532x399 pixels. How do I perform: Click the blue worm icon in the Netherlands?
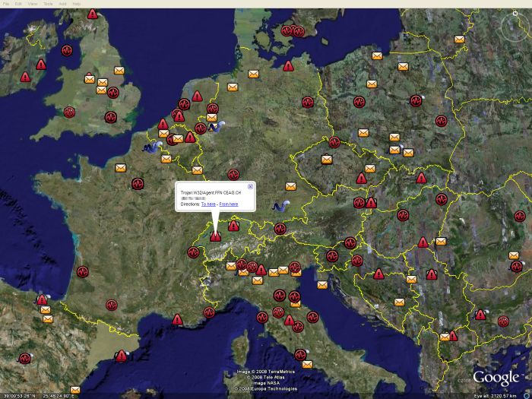click(215, 128)
